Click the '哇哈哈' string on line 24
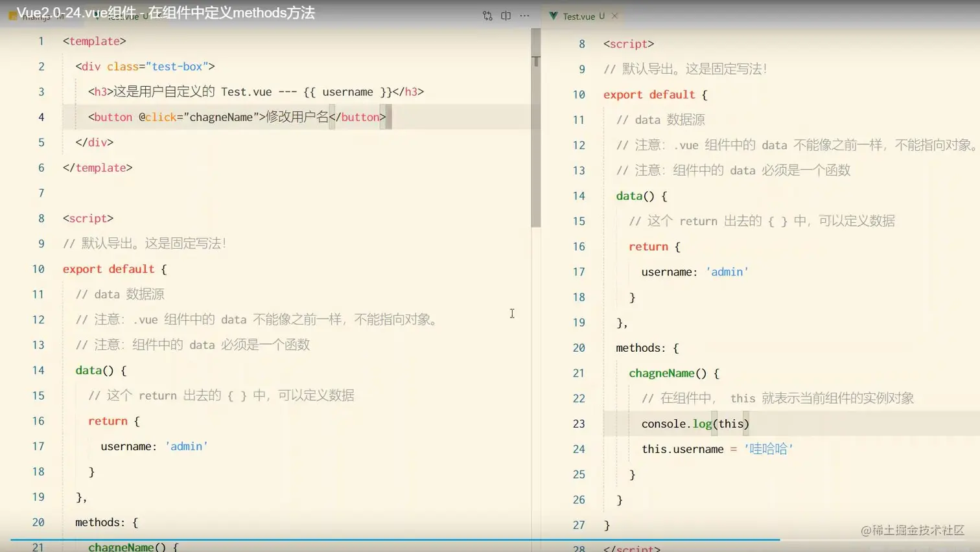980x552 pixels. [769, 449]
